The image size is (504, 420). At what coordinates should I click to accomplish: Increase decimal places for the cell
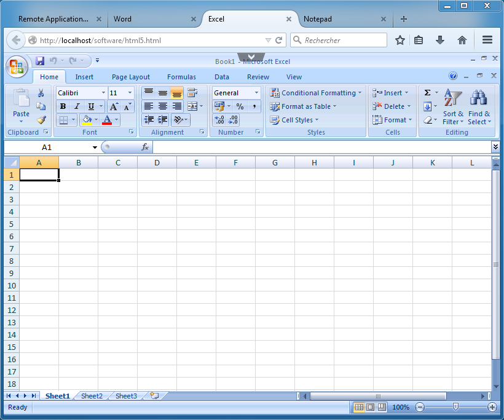click(x=219, y=120)
